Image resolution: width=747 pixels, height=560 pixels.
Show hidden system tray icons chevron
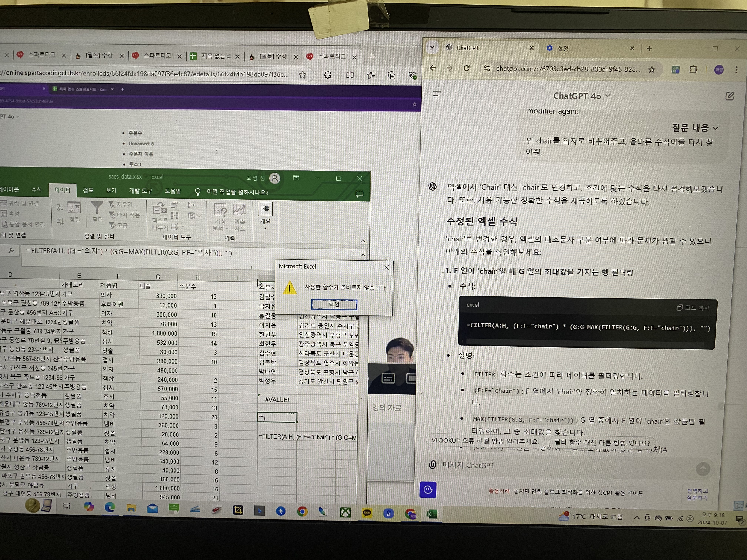pos(637,517)
